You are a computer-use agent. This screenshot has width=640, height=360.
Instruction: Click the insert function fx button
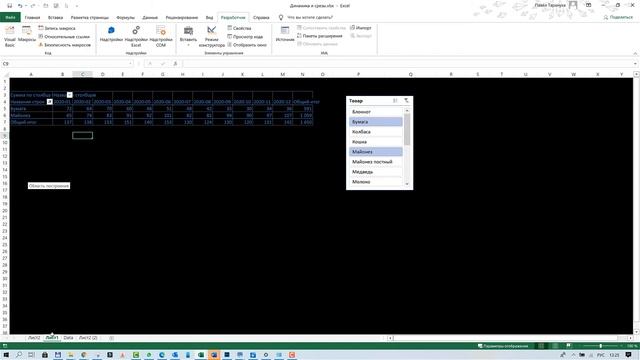[x=175, y=64]
